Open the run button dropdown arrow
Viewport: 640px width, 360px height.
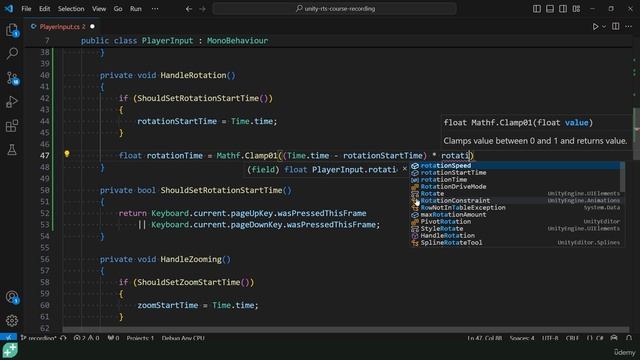coord(604,27)
